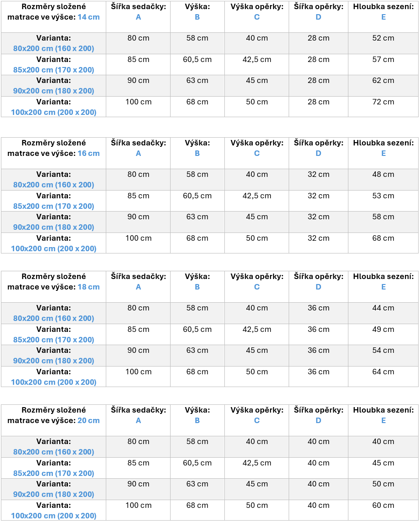
Task: Select 85x200 cm (170 x 200) in 14 cm table
Action: point(54,70)
